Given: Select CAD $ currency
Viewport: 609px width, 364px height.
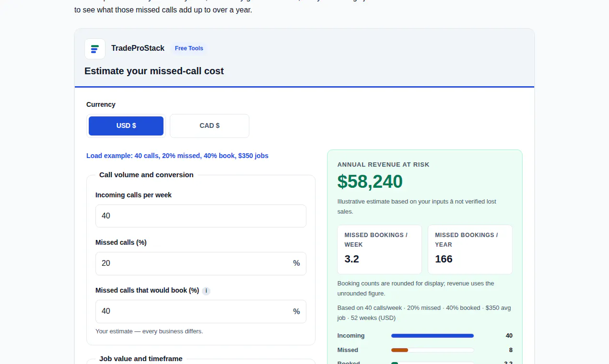Looking at the screenshot, I should [210, 126].
